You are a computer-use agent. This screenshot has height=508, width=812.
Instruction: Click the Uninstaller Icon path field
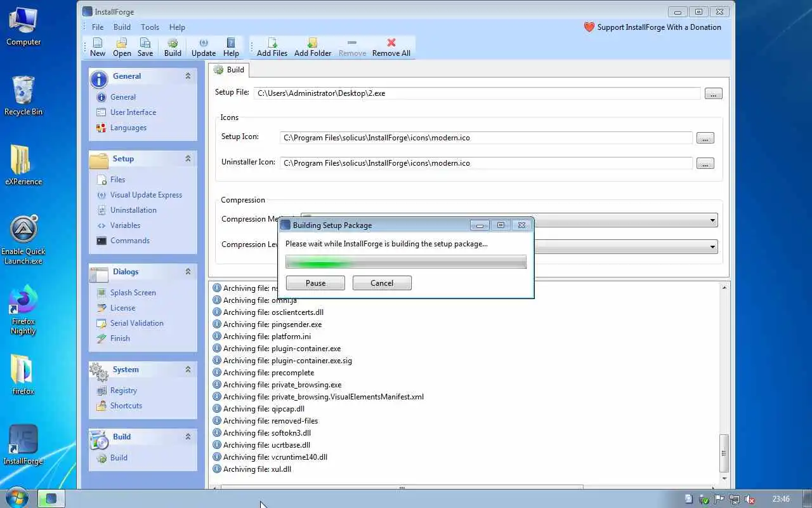486,163
